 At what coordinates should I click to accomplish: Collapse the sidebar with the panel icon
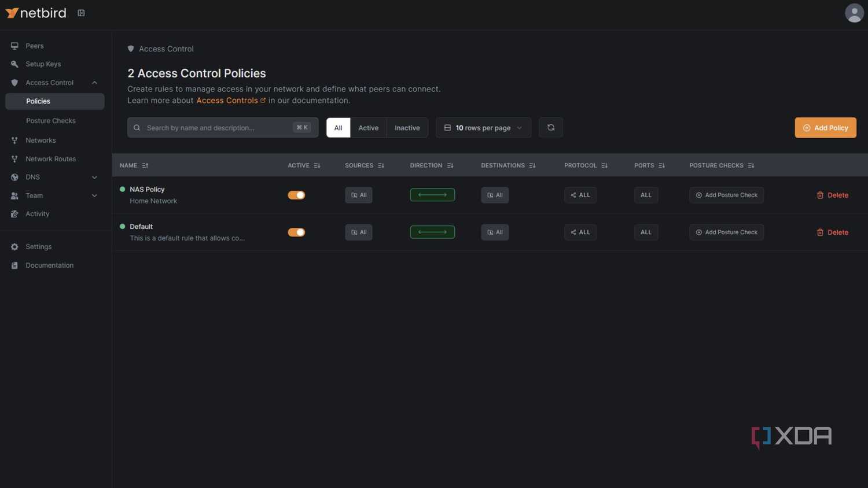[81, 13]
